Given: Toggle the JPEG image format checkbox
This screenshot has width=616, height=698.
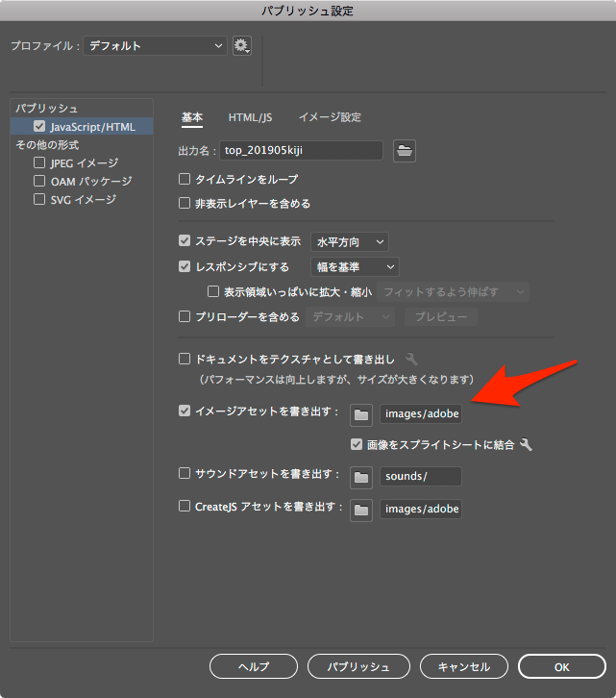Looking at the screenshot, I should [x=39, y=163].
